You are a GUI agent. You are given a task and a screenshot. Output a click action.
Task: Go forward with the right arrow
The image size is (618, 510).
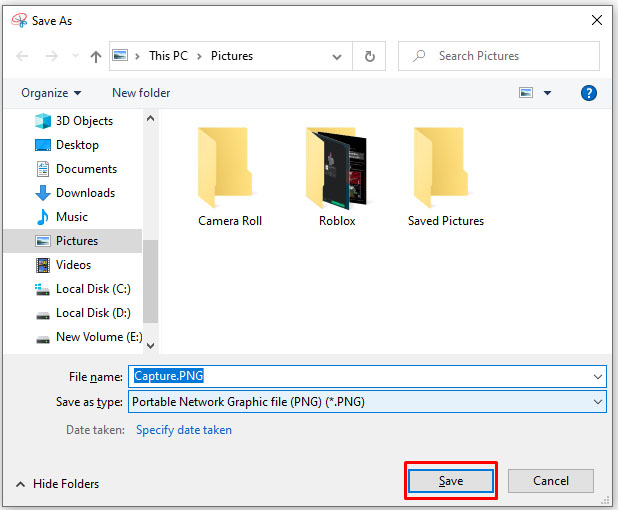52,56
